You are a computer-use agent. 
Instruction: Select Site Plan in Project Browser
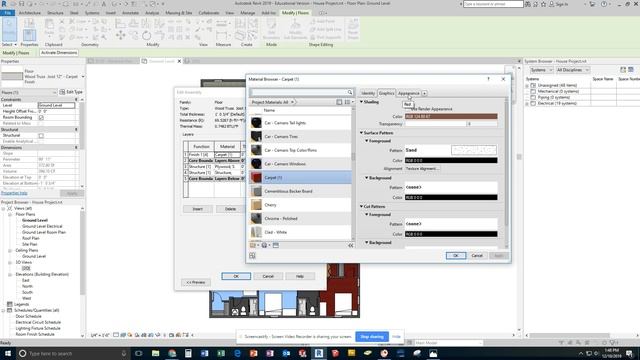(30, 244)
